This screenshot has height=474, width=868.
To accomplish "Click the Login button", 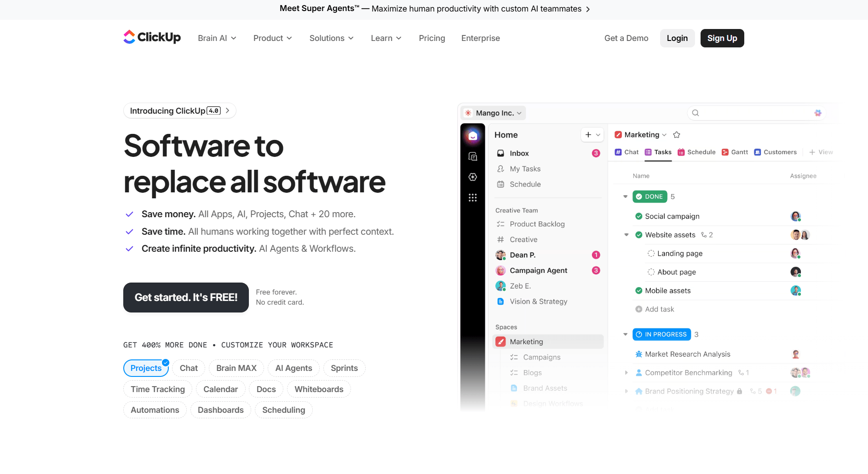I will 677,38.
